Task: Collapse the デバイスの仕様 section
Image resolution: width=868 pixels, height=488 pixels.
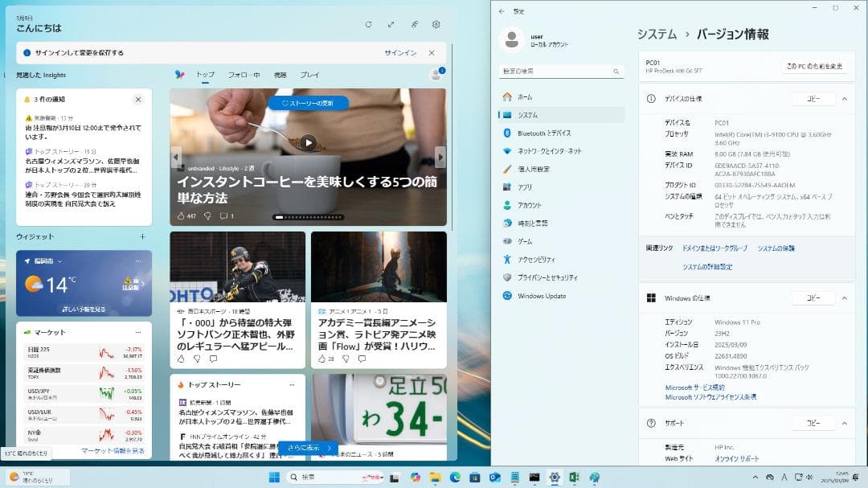Action: coord(843,98)
